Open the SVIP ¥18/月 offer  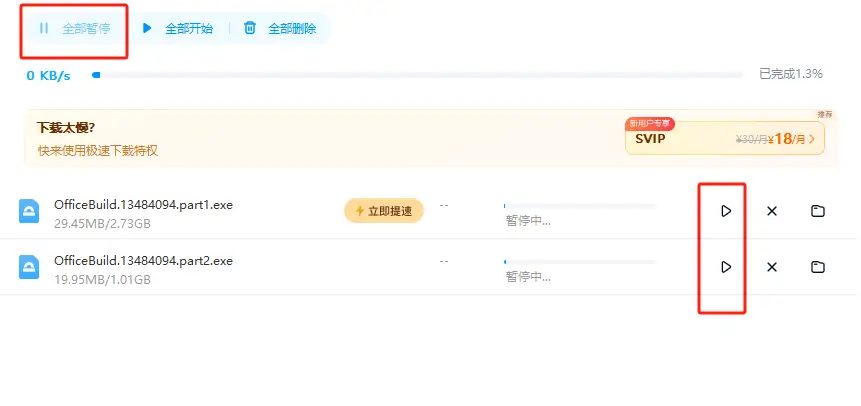pyautogui.click(x=724, y=138)
